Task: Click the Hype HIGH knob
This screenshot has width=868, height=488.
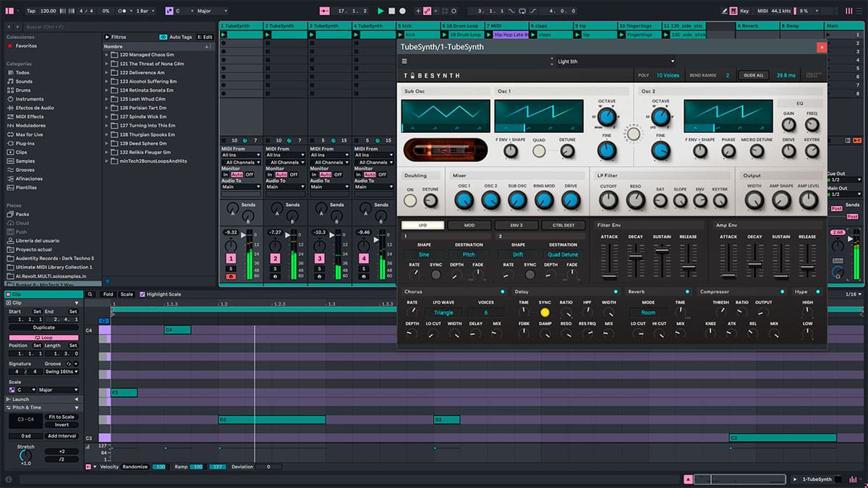Action: click(807, 312)
